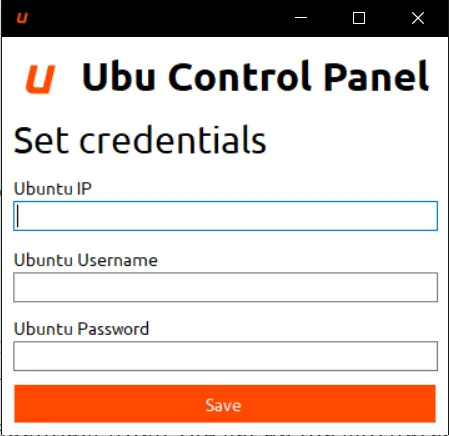
Task: Click the word 'Ubu' in the main heading
Action: pos(119,77)
